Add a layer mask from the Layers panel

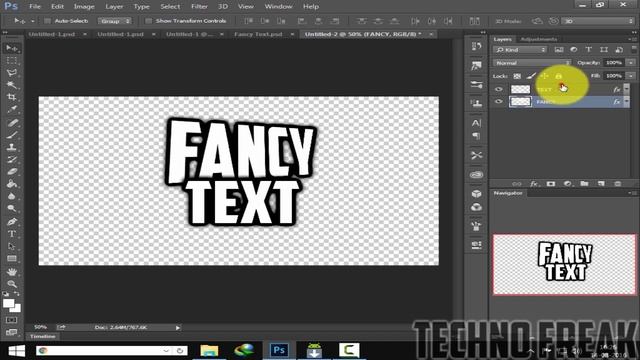551,184
